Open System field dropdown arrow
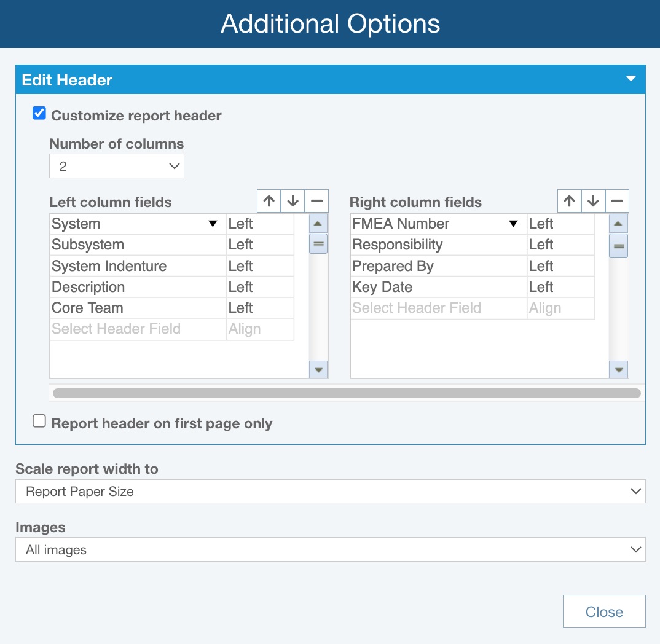The height and width of the screenshot is (644, 660). (x=213, y=224)
